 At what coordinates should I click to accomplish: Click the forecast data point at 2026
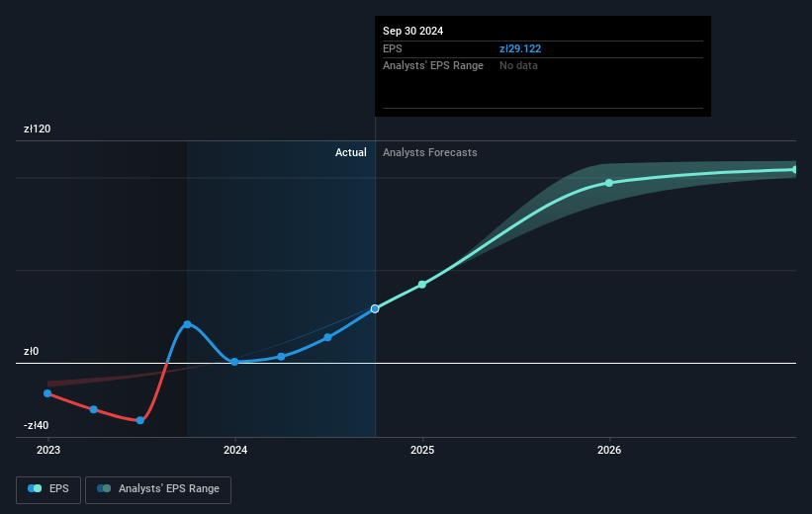[609, 183]
